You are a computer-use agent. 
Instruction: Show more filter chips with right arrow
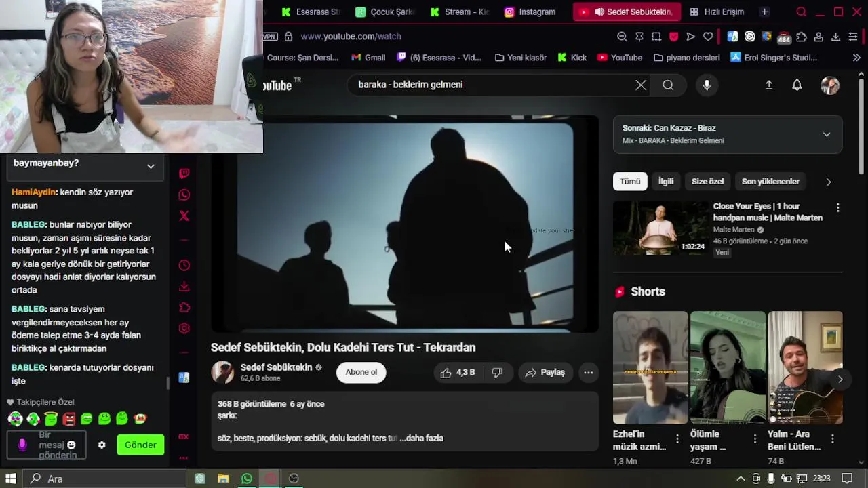coord(828,182)
